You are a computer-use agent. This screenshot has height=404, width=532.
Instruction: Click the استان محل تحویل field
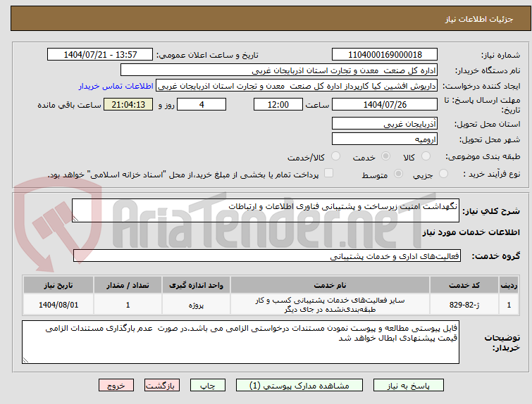click(385, 124)
